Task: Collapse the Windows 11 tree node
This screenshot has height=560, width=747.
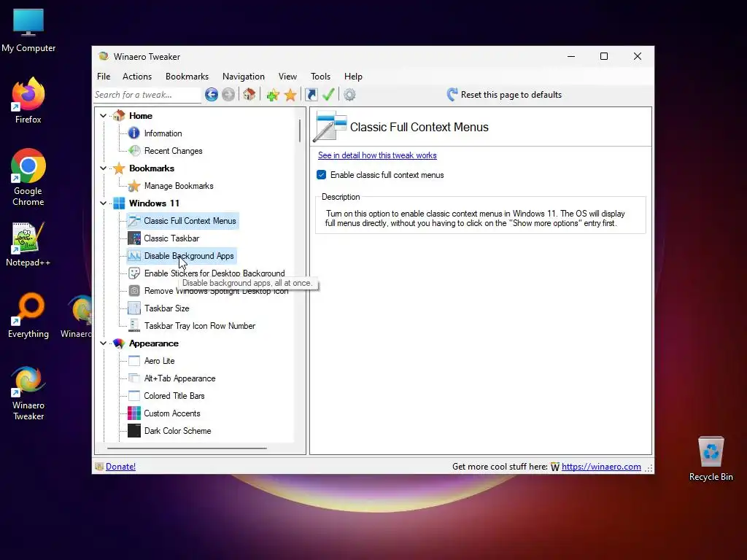Action: pyautogui.click(x=104, y=203)
